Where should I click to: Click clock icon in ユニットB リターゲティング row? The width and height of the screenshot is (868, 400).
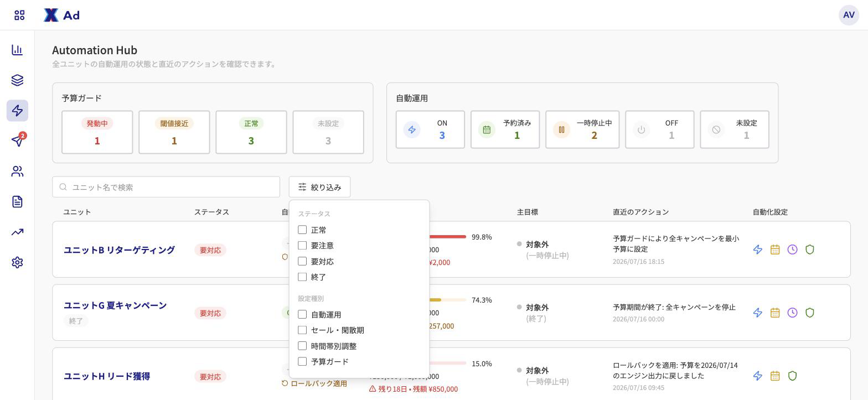pyautogui.click(x=792, y=250)
